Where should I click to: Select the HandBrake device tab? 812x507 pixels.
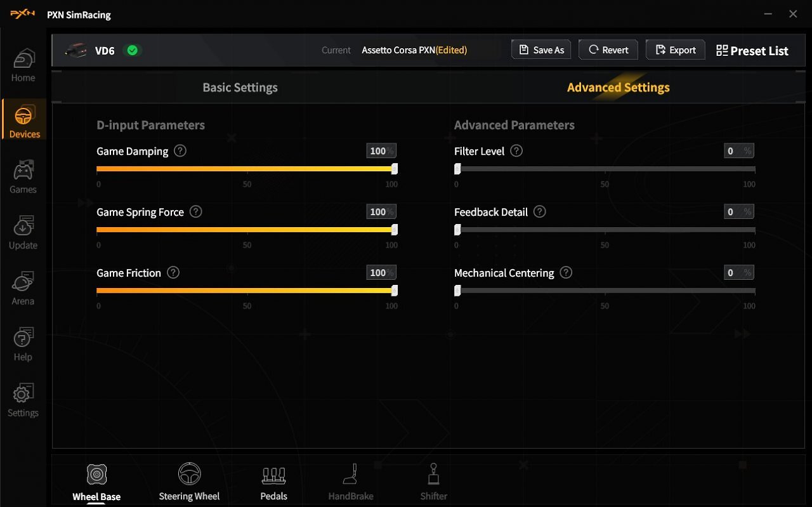coord(351,482)
